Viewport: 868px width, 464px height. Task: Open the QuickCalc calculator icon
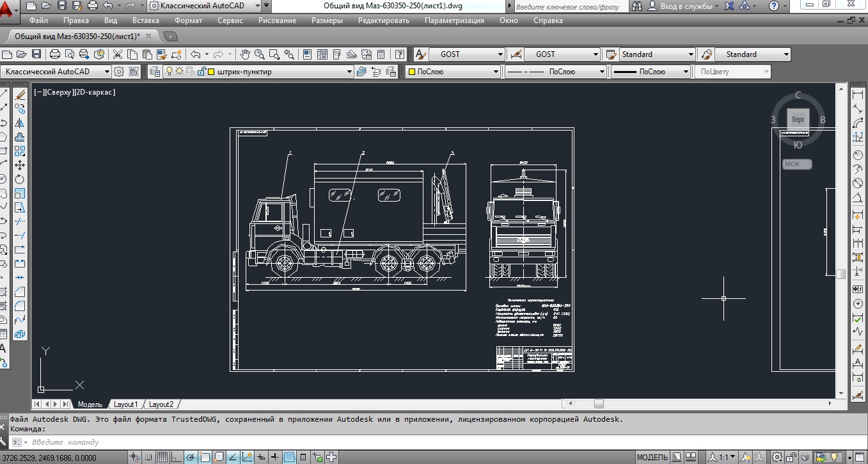(381, 54)
